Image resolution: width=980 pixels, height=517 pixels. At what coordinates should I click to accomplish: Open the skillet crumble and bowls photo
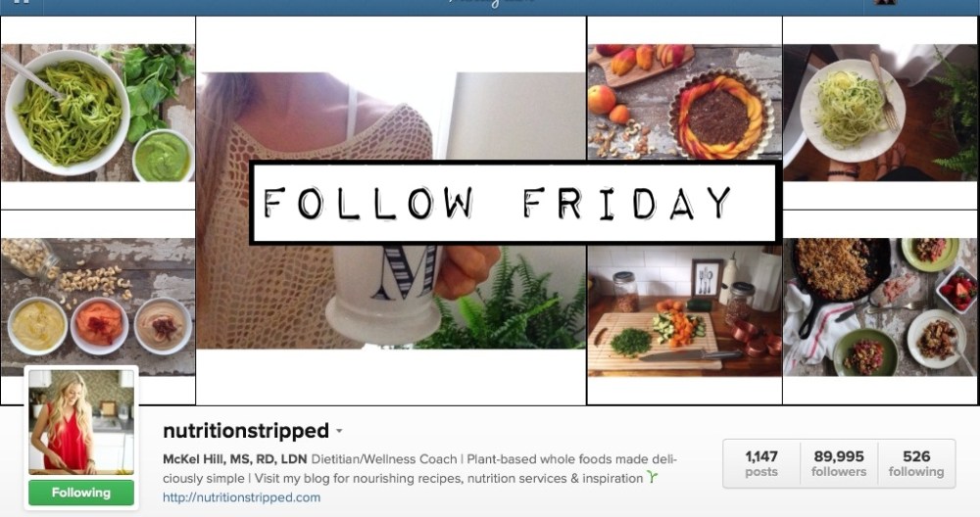881,306
